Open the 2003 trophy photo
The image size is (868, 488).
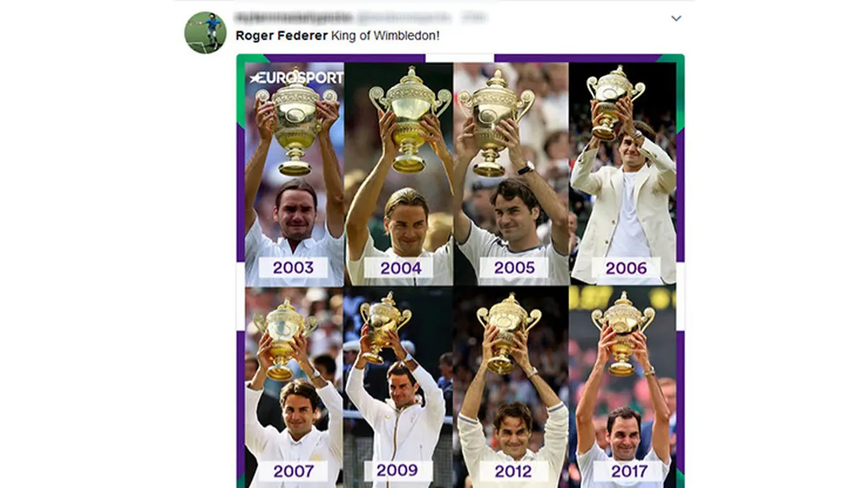click(294, 174)
